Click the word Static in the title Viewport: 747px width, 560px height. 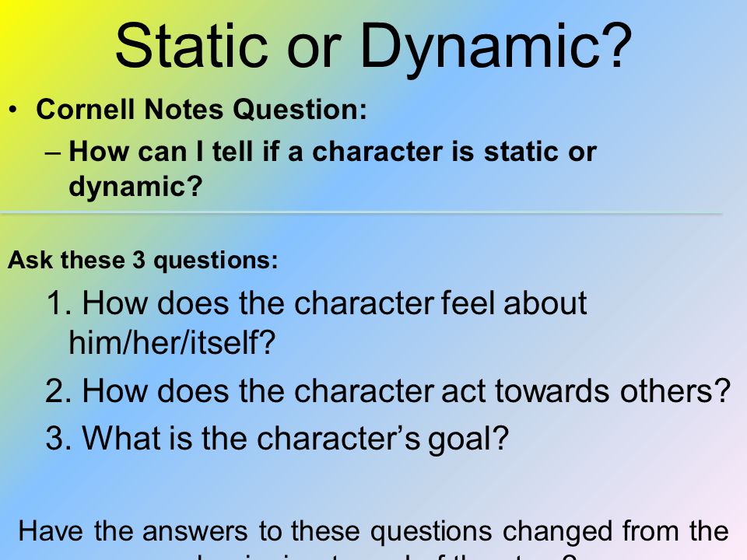191,46
